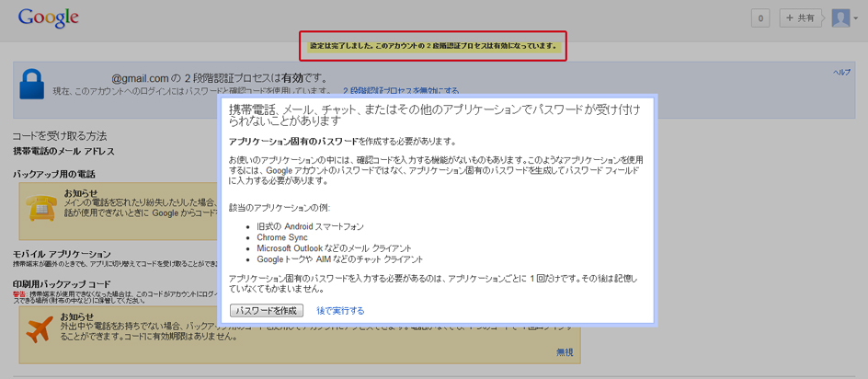Select the dialog heading about passwords not accepted

click(x=436, y=114)
